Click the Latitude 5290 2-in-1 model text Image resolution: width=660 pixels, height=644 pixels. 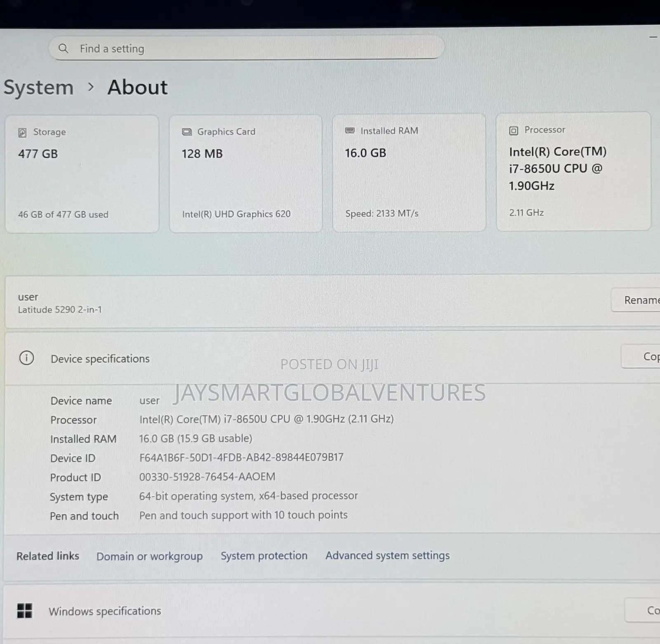tap(60, 310)
